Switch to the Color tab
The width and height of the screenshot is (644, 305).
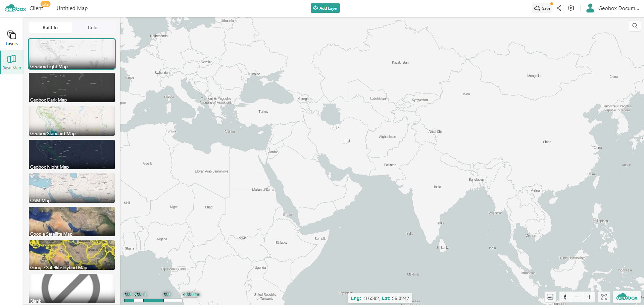click(93, 27)
